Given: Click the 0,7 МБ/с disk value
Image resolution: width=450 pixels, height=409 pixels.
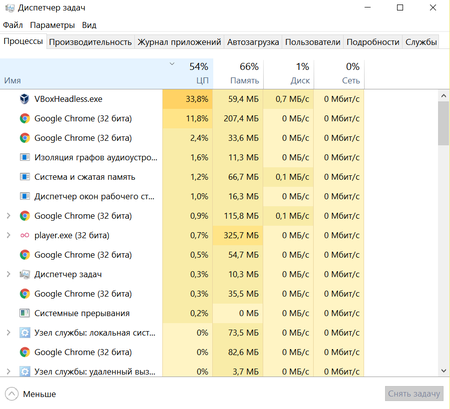Looking at the screenshot, I should point(292,99).
